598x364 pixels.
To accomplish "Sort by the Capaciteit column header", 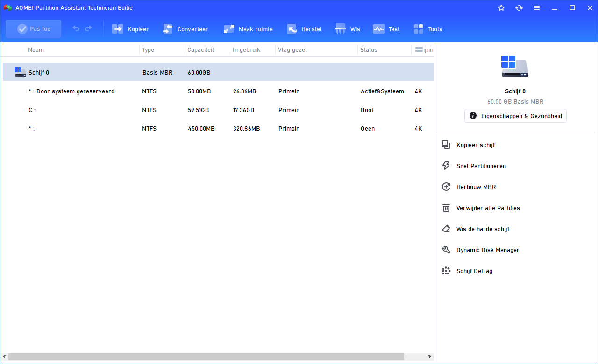I will pos(200,50).
